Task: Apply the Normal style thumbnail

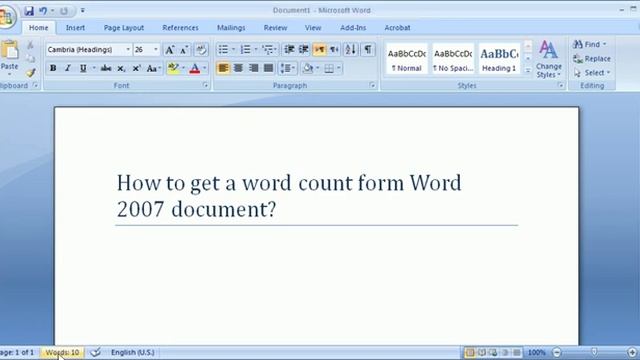Action: pos(407,59)
